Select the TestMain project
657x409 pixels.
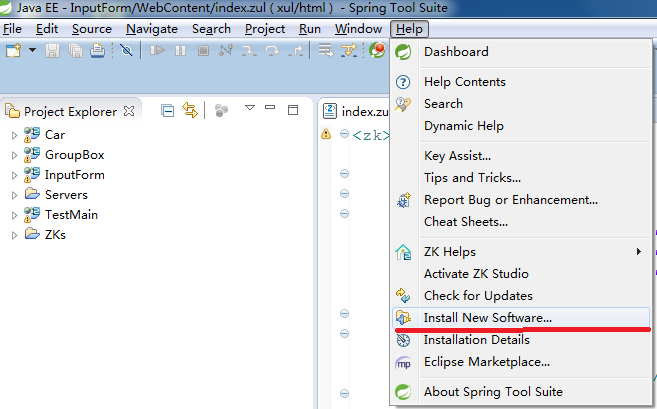71,215
